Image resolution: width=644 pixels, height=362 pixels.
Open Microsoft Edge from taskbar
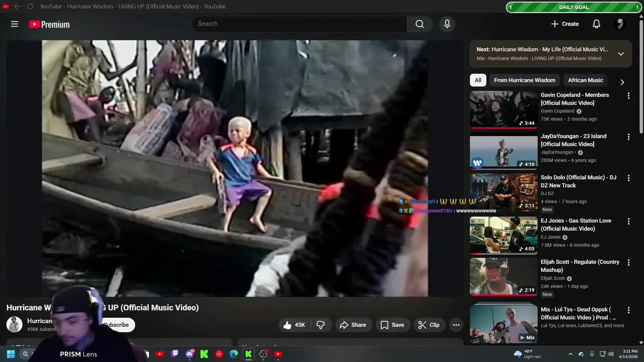[233, 354]
